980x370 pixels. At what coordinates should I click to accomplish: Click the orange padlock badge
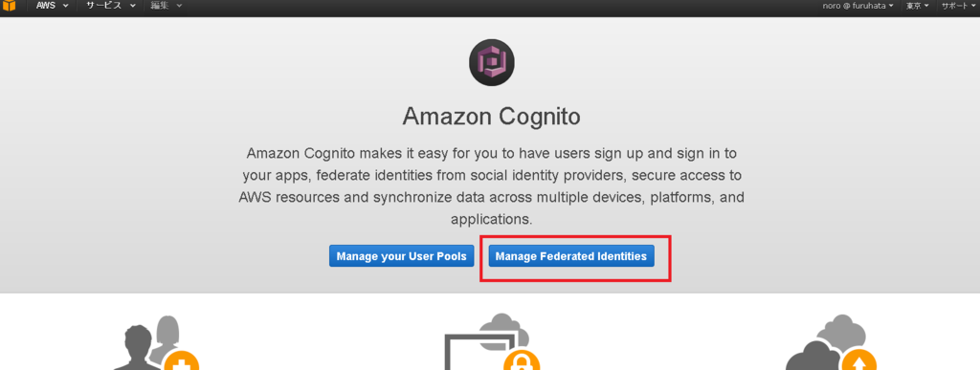pyautogui.click(x=523, y=360)
